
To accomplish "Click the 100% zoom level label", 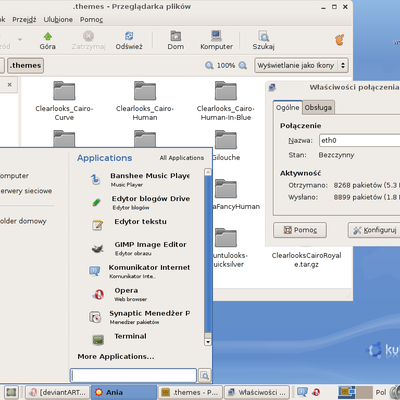I will tap(226, 65).
